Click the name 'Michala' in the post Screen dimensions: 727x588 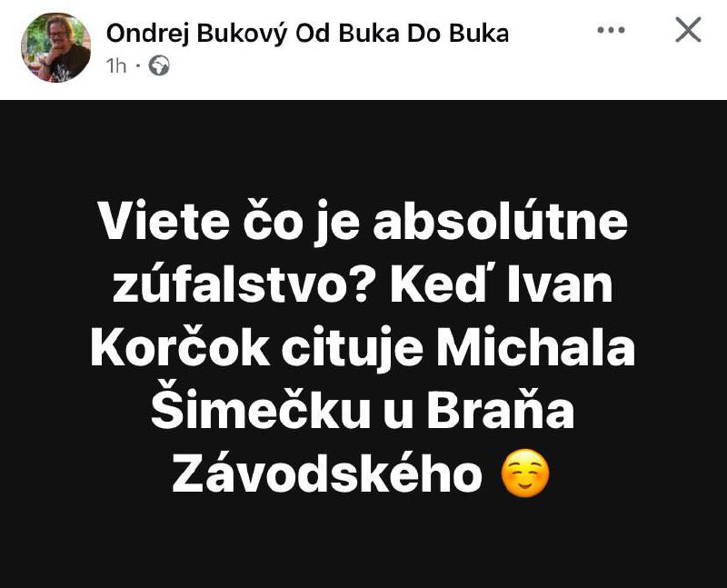535,347
